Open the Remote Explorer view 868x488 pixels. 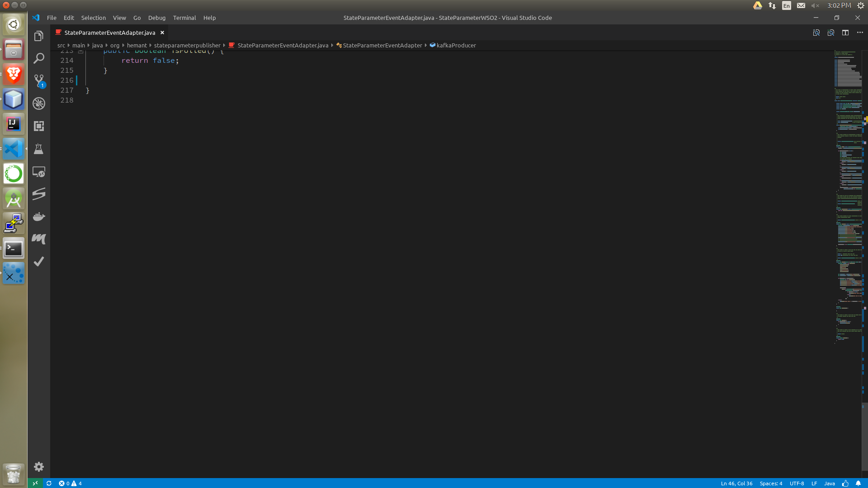click(x=39, y=172)
